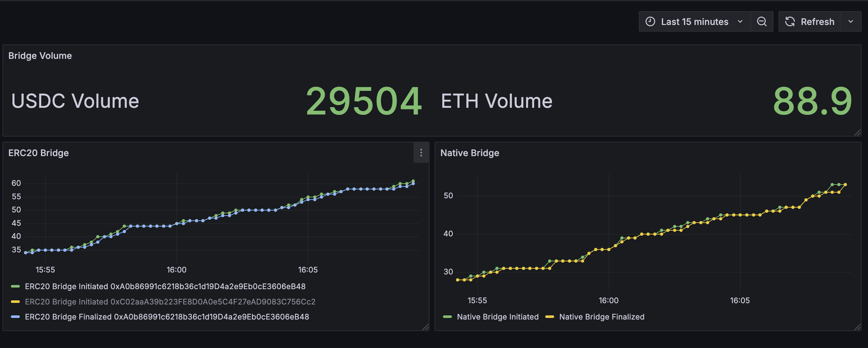The width and height of the screenshot is (868, 348).
Task: Click the ERC20 Bridge panel title
Action: 38,153
